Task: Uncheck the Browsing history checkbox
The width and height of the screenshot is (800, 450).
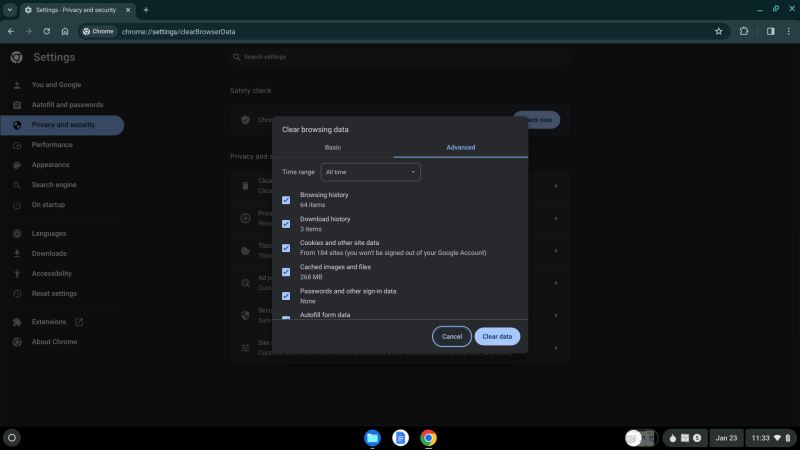Action: [286, 200]
